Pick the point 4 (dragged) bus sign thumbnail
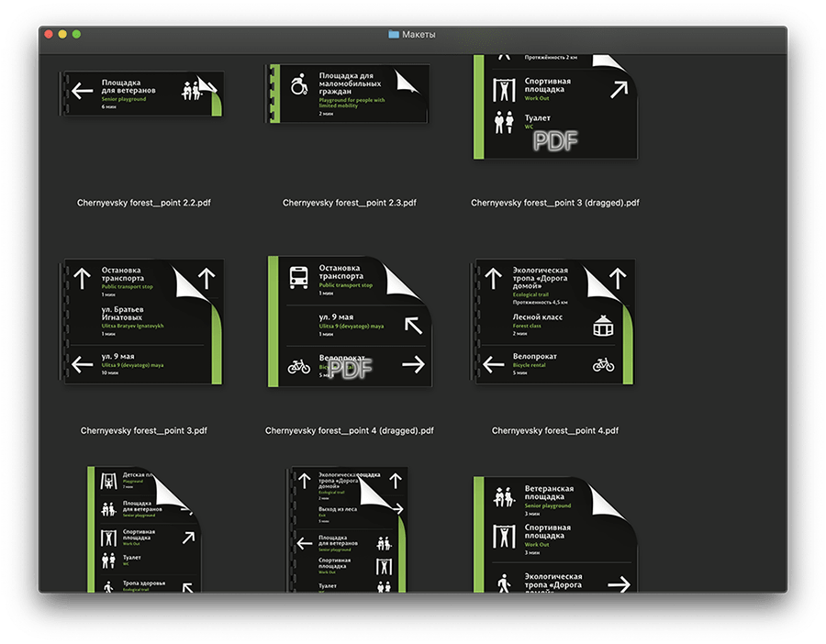 (348, 321)
